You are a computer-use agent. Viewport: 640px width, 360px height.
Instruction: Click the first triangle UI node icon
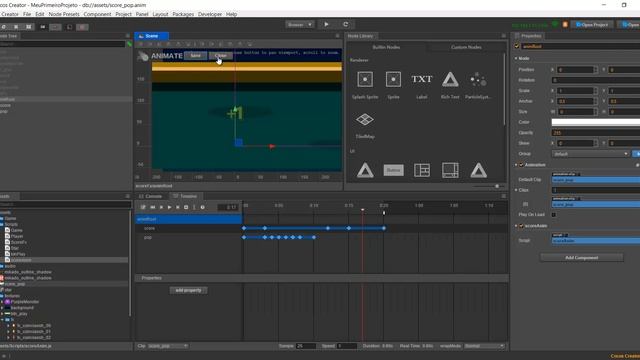(x=365, y=170)
